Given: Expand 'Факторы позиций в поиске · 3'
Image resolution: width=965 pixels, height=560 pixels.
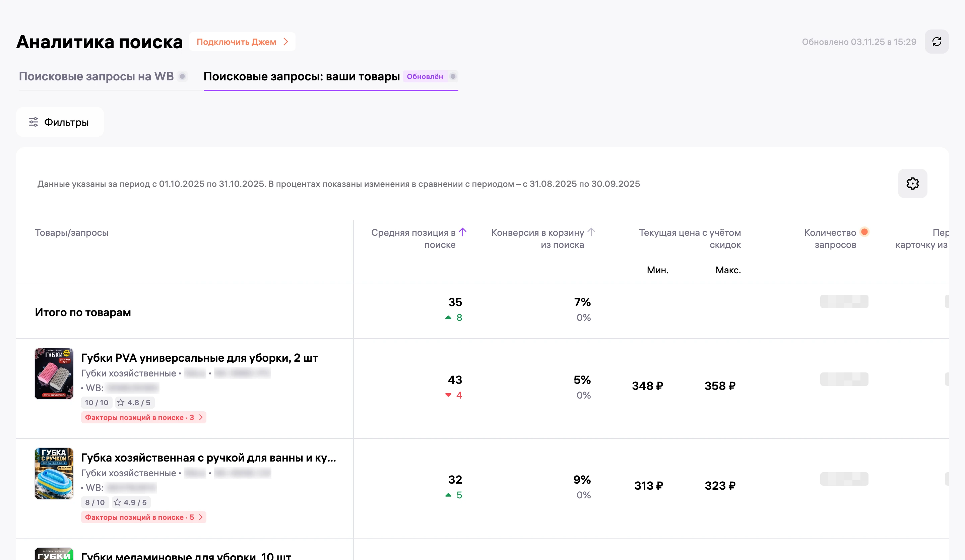Looking at the screenshot, I should coord(144,417).
